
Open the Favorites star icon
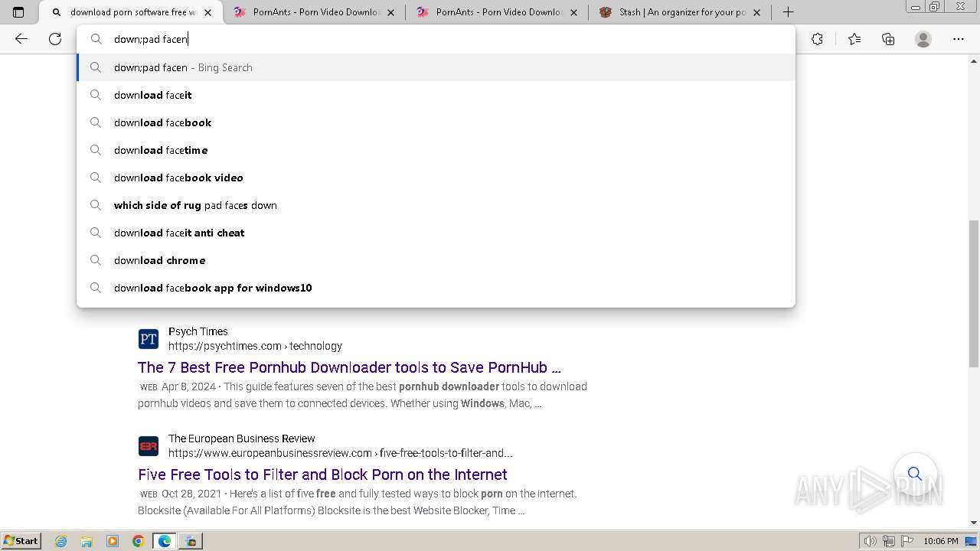[854, 39]
